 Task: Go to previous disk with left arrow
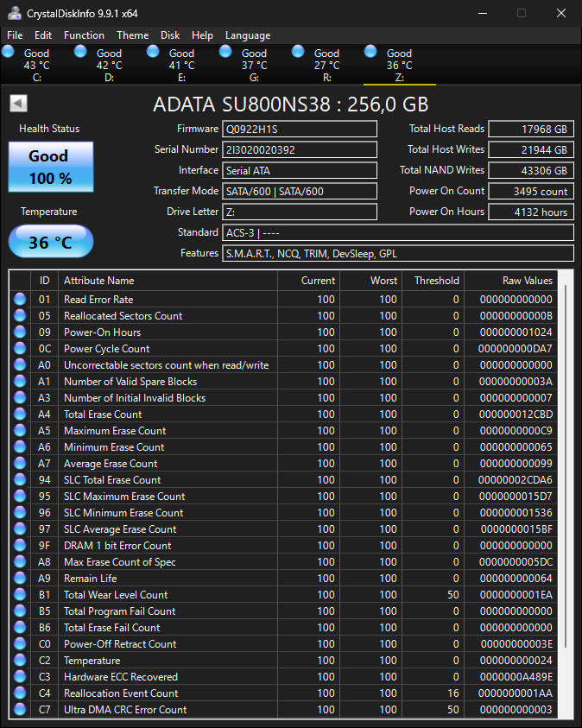click(x=18, y=104)
